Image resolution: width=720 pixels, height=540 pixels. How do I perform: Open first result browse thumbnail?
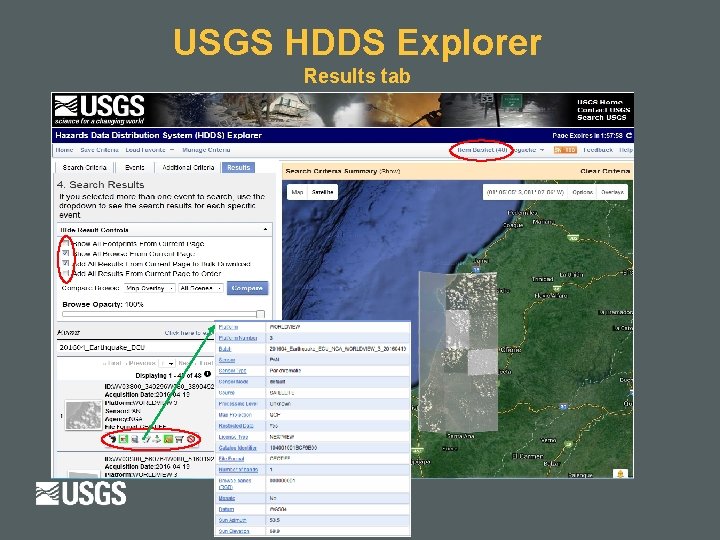83,416
